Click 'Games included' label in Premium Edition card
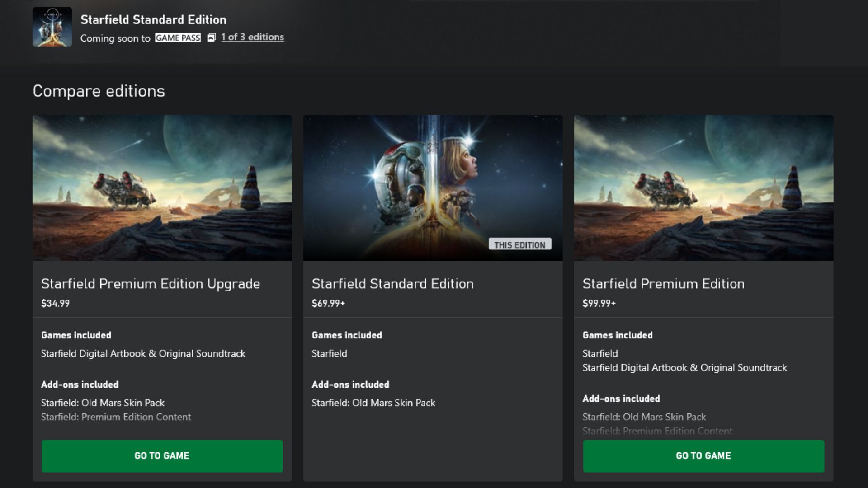Viewport: 868px width, 488px height. (618, 335)
